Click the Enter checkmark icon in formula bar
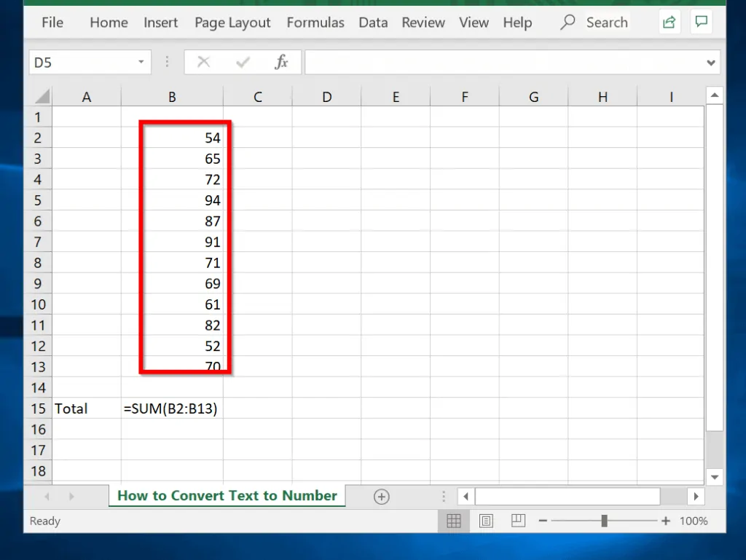The height and width of the screenshot is (560, 746). pos(243,62)
